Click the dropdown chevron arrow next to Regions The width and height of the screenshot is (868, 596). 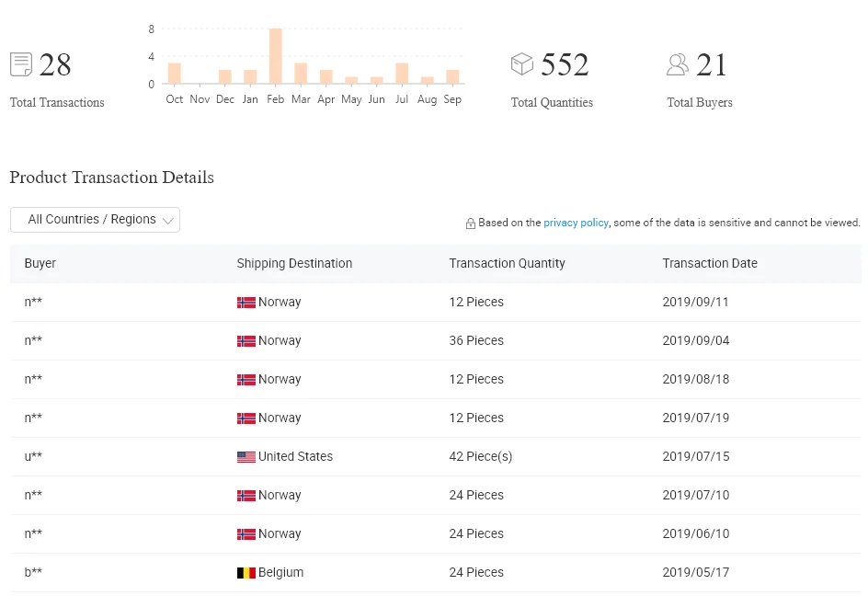[168, 221]
